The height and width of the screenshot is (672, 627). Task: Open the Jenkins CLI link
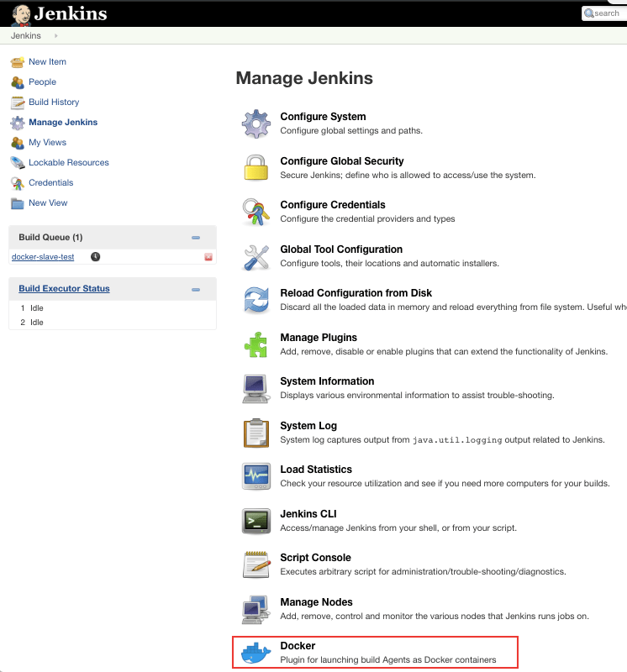[308, 514]
